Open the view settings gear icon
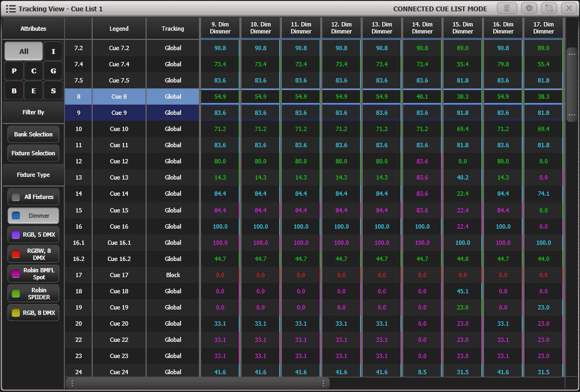 coord(529,9)
